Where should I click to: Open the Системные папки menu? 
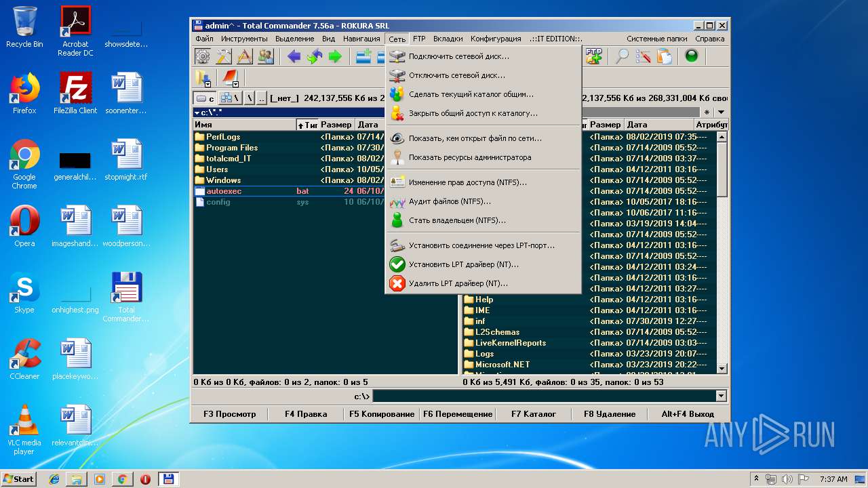pos(656,39)
